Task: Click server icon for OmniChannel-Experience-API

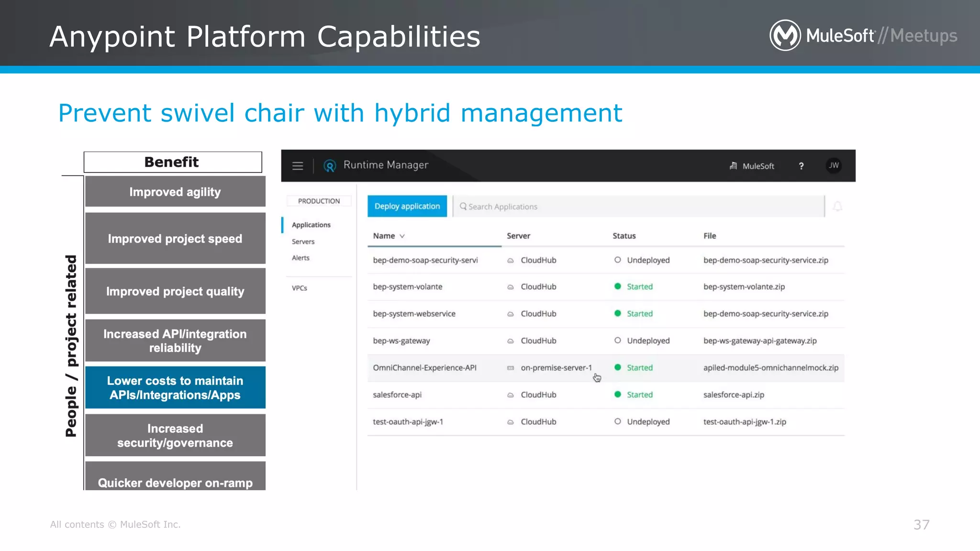Action: tap(511, 368)
